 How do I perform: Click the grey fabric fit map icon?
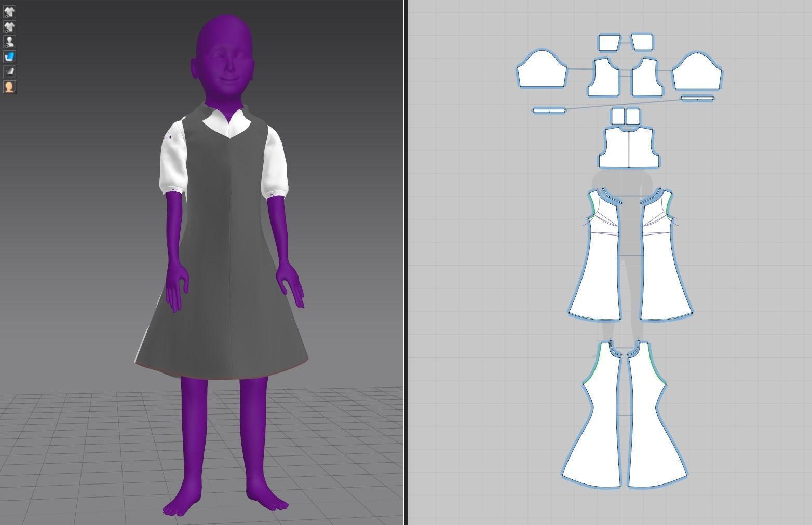[9, 72]
